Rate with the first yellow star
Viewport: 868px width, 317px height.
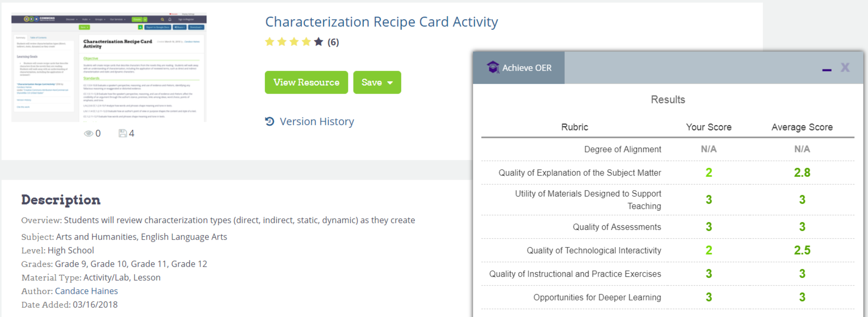point(270,42)
